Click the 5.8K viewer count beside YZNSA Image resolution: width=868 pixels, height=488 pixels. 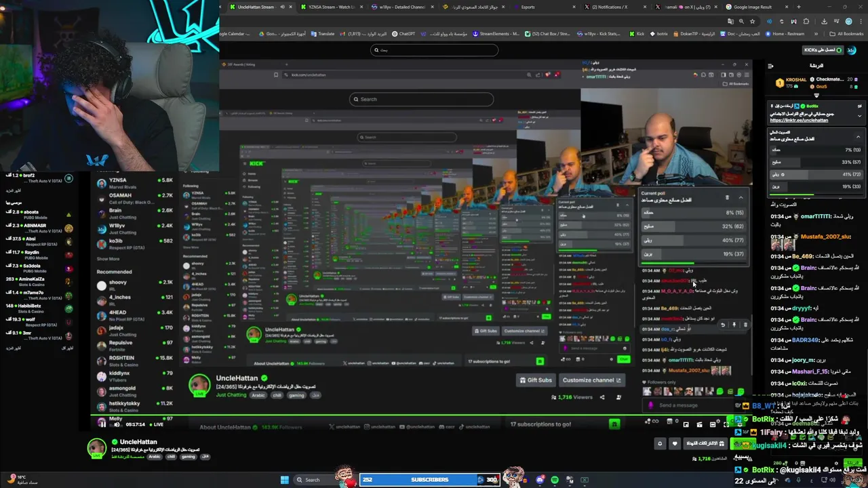pos(165,180)
